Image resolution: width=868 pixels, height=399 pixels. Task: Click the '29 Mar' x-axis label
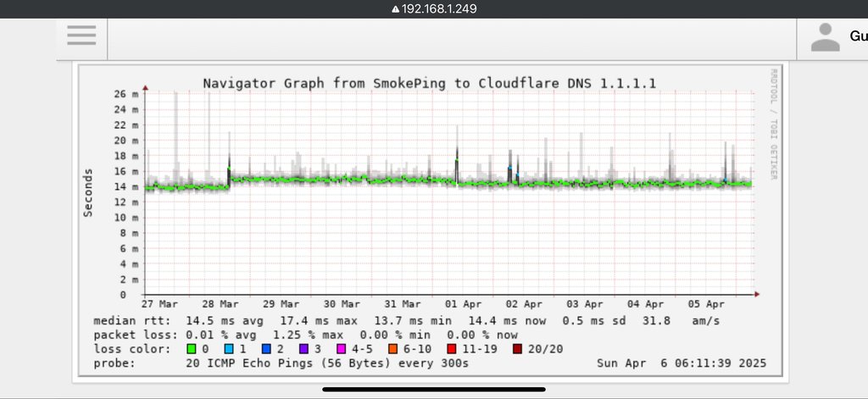(x=281, y=304)
